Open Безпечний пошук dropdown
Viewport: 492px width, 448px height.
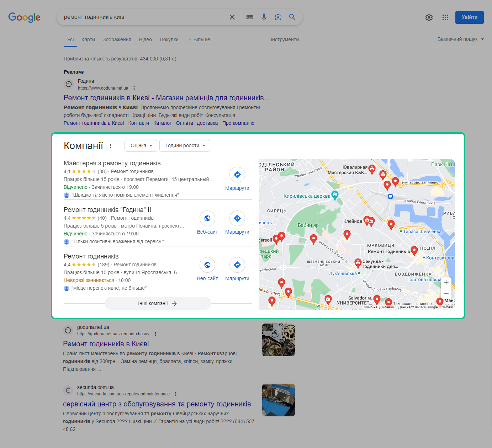click(x=461, y=39)
